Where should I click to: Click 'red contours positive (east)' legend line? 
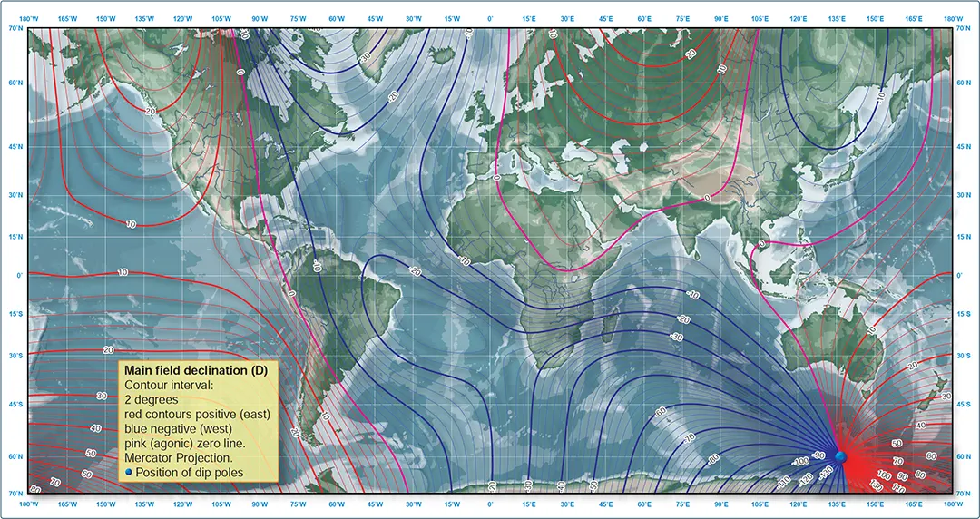[x=197, y=414]
